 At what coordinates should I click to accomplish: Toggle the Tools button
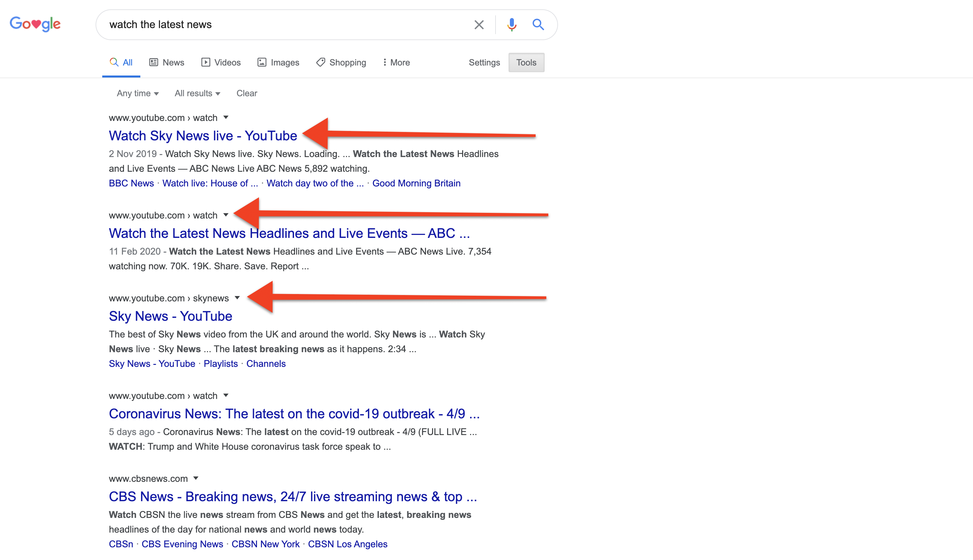click(526, 62)
